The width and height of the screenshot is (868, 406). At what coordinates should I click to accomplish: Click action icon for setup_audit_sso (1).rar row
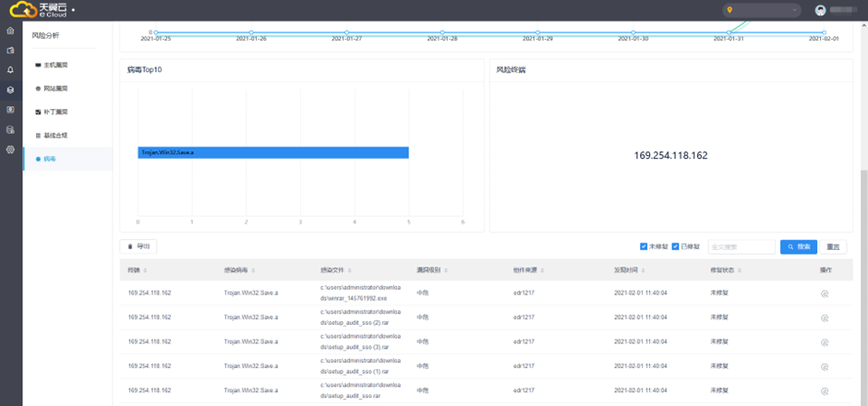pyautogui.click(x=824, y=366)
